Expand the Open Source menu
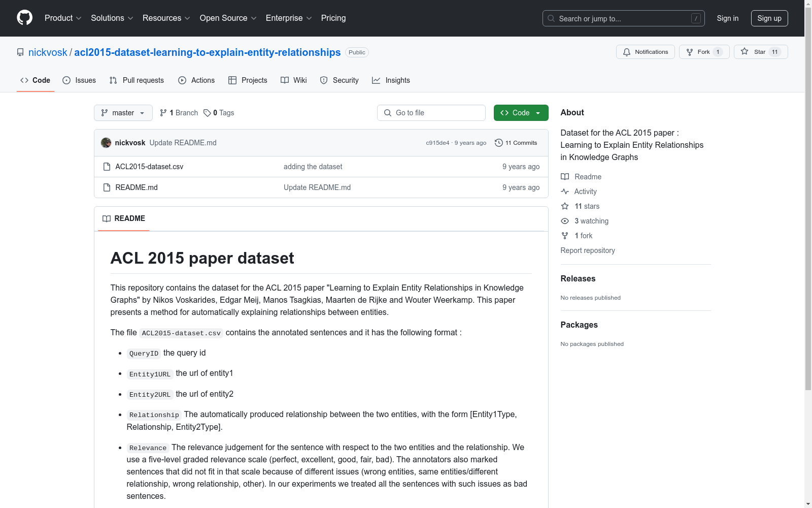 228,18
